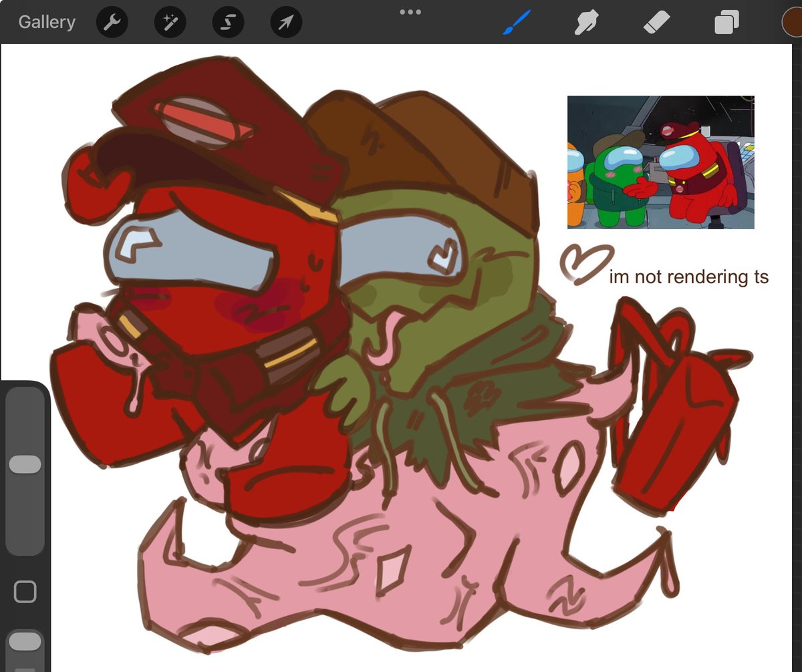Activate the Selection tool

tap(228, 23)
